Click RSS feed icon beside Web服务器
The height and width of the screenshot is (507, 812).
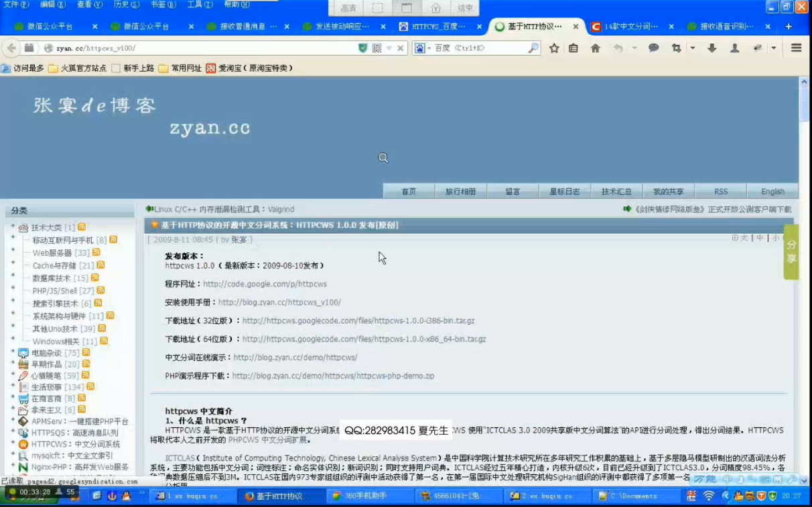point(96,252)
